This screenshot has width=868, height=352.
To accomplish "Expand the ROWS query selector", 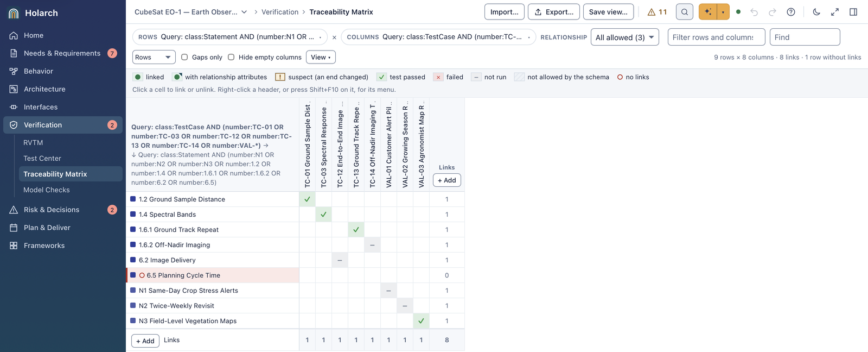I will pyautogui.click(x=230, y=37).
